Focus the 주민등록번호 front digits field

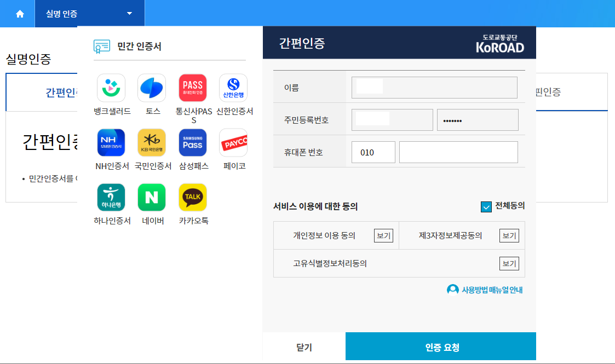click(x=392, y=120)
